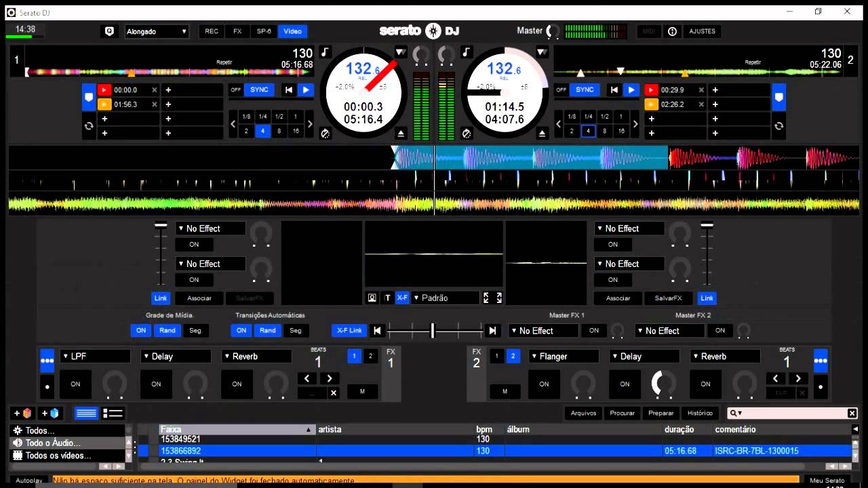Click the Preparar button
Screen dimensions: 868x488
tap(661, 413)
